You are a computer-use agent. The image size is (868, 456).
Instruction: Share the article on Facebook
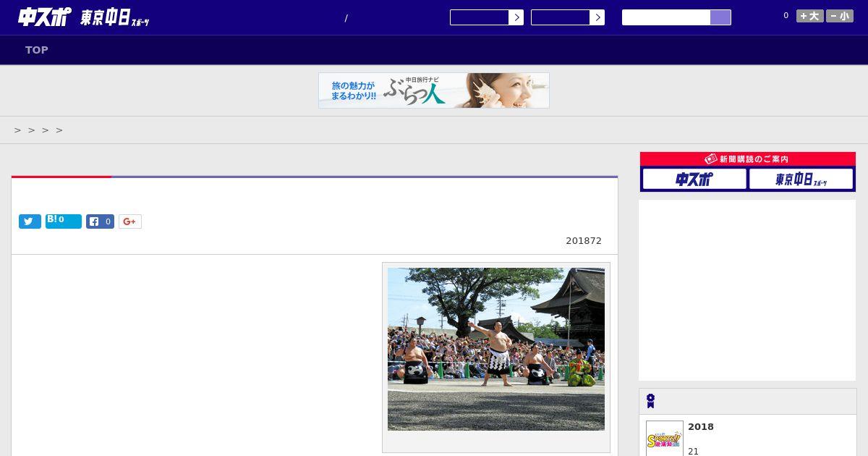[x=100, y=221]
